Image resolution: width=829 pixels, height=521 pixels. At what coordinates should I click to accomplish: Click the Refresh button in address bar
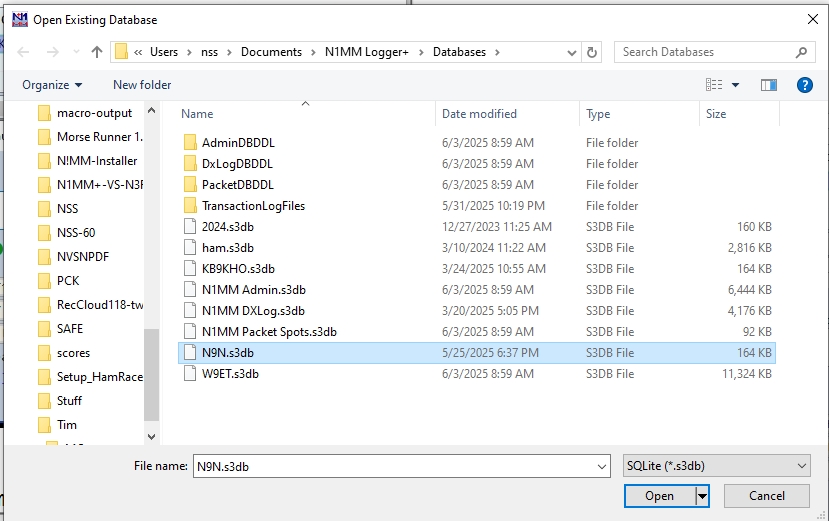pyautogui.click(x=592, y=52)
